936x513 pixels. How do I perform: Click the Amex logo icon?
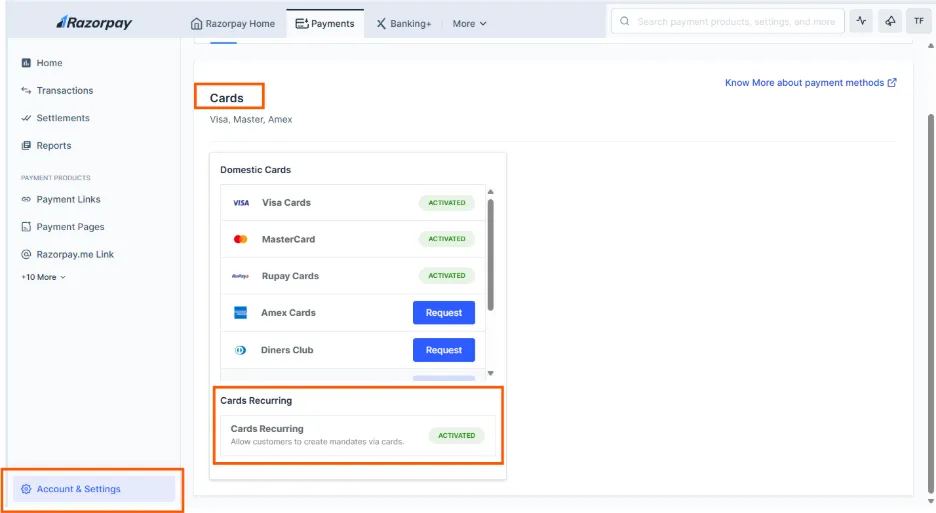(241, 312)
